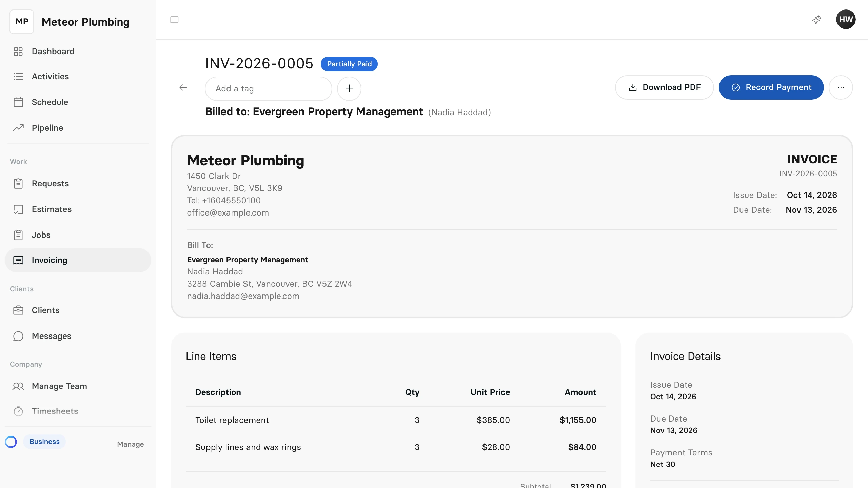
Task: Click the office@example.com email text
Action: click(x=228, y=213)
